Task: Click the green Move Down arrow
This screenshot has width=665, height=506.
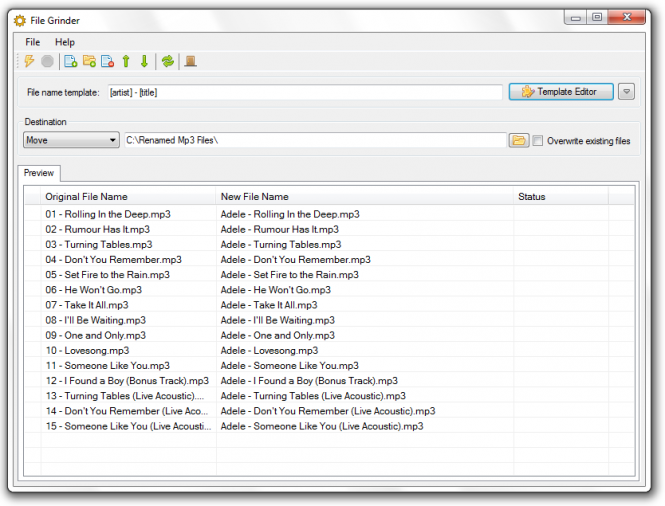Action: [x=144, y=62]
